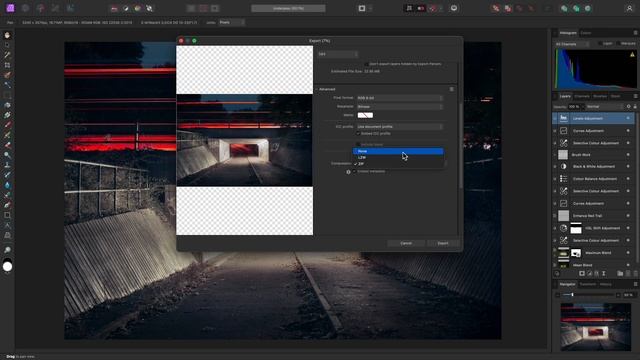Open the All Channels histogram dropdown
Image resolution: width=640 pixels, height=360 pixels.
point(572,44)
